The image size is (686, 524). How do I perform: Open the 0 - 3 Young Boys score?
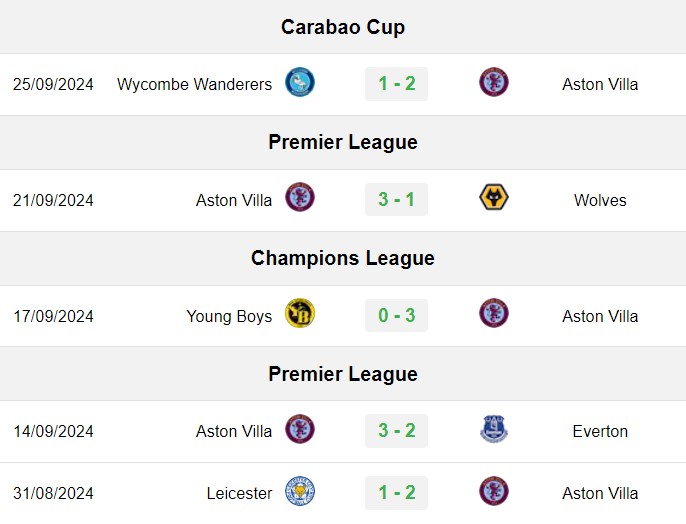396,315
